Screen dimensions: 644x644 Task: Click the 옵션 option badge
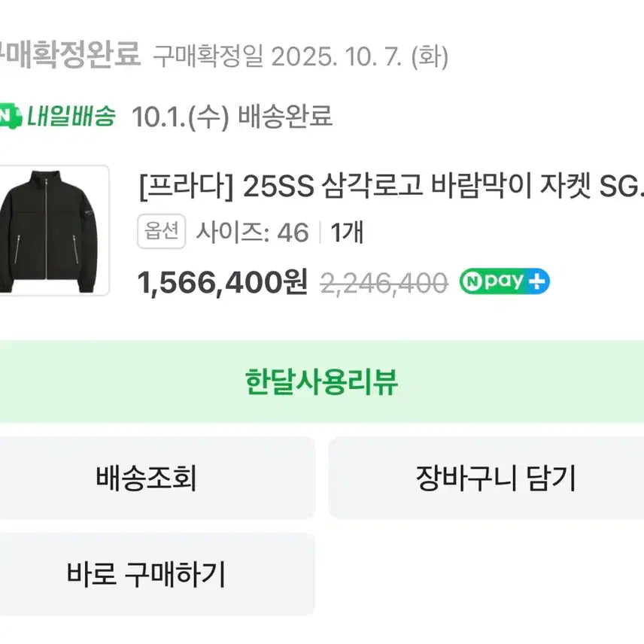click(x=161, y=232)
